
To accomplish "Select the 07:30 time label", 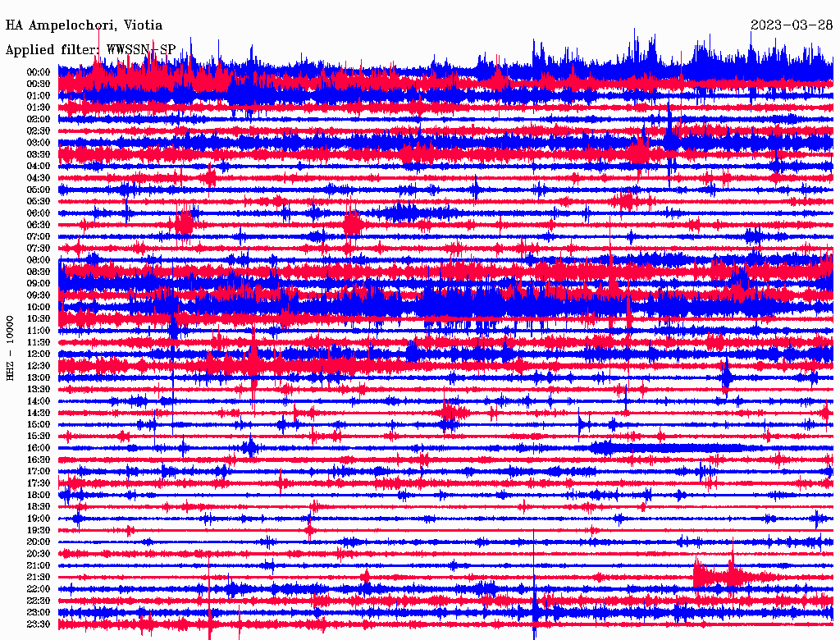I will [x=39, y=249].
